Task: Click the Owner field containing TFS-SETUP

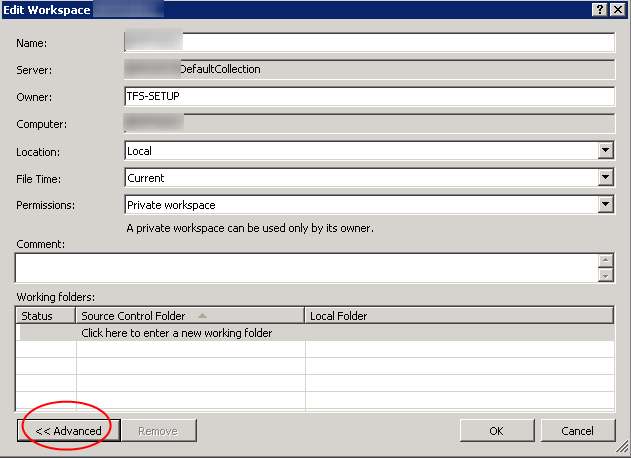Action: [368, 96]
